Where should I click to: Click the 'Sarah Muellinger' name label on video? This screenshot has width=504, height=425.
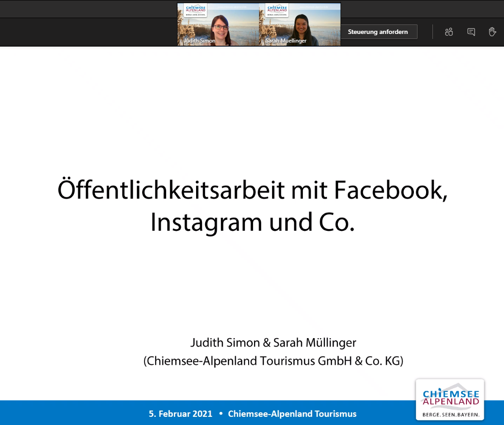[286, 41]
